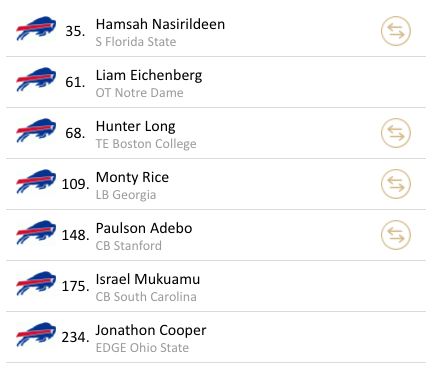Click Monty Rice player name
The width and height of the screenshot is (445, 383).
[x=132, y=178]
